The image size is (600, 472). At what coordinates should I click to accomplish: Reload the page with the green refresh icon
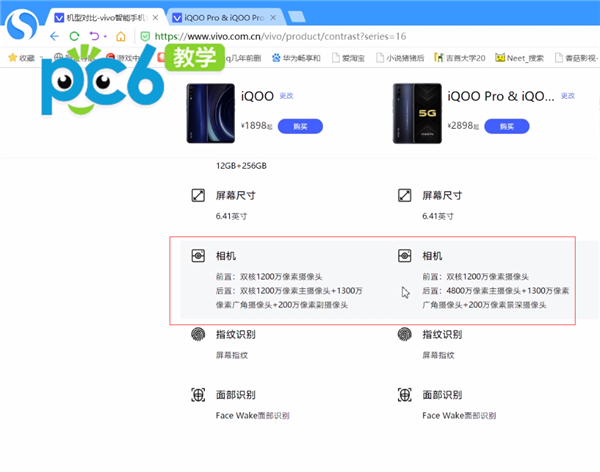click(x=74, y=36)
